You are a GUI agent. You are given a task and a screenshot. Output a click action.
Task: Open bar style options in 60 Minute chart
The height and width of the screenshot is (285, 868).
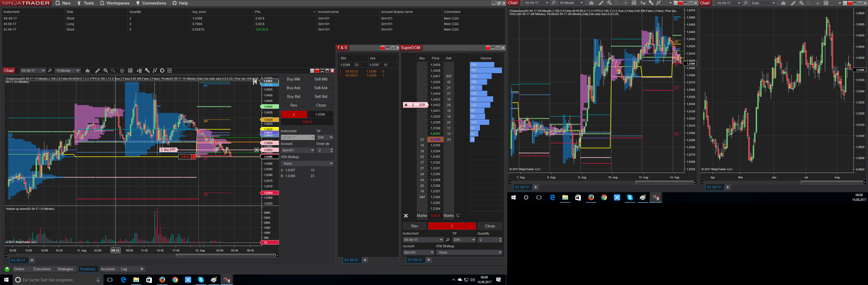[x=591, y=3]
